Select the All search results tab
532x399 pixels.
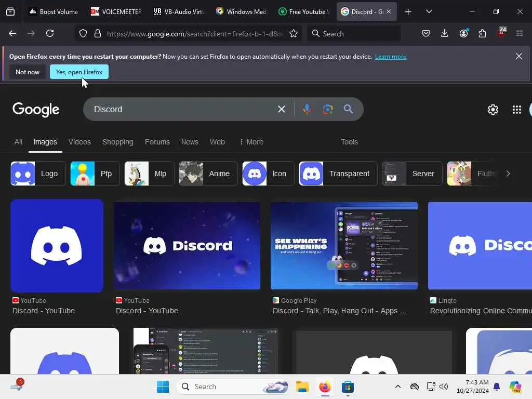point(18,142)
